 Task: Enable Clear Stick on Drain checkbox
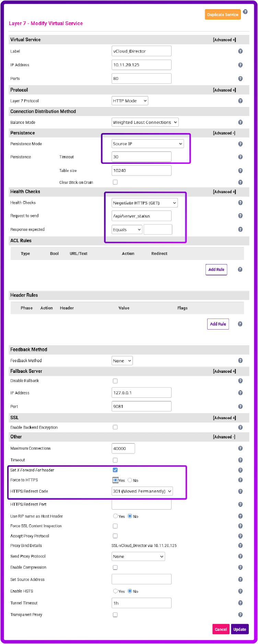115,182
